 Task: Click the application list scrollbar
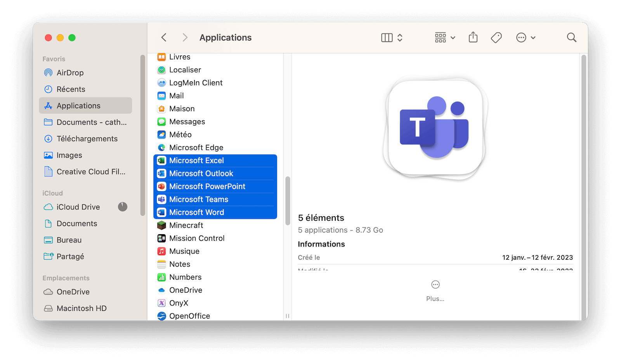click(288, 201)
